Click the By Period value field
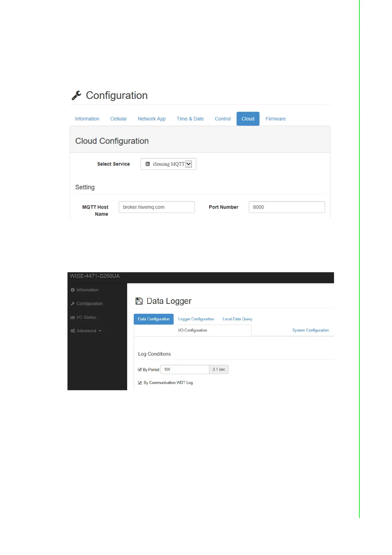The width and height of the screenshot is (392, 555). 185,369
